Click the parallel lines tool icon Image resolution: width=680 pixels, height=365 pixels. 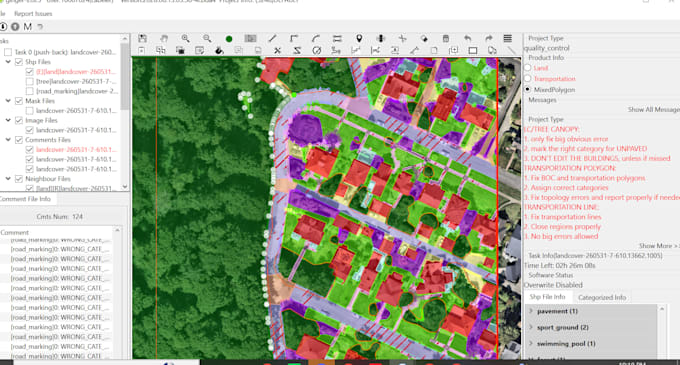click(337, 39)
